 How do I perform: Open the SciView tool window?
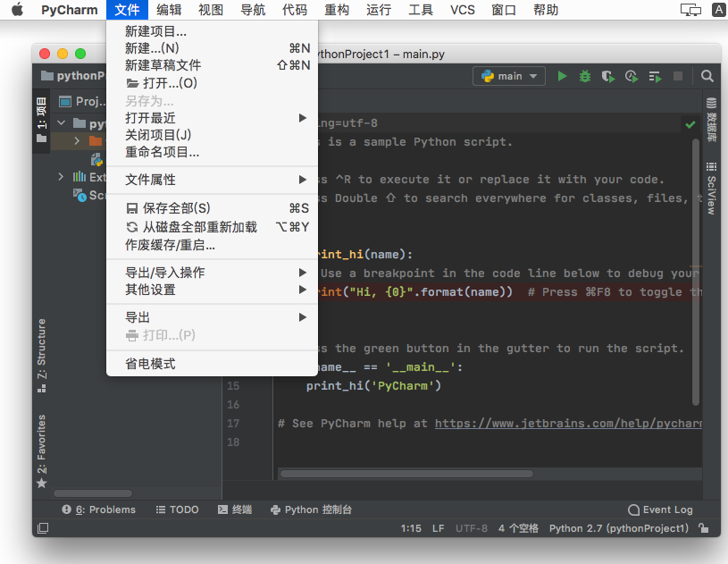click(711, 189)
